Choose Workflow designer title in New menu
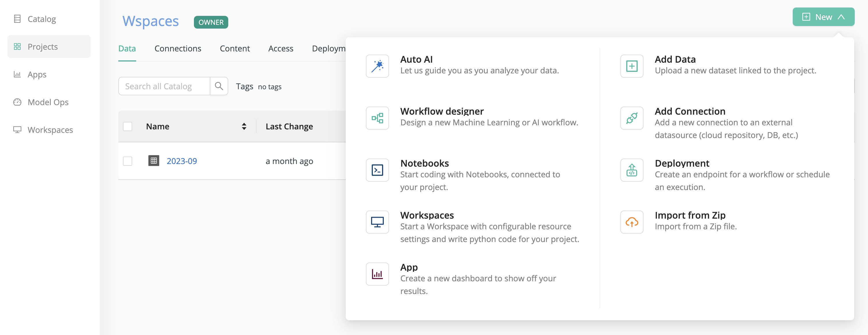868x335 pixels. click(442, 111)
